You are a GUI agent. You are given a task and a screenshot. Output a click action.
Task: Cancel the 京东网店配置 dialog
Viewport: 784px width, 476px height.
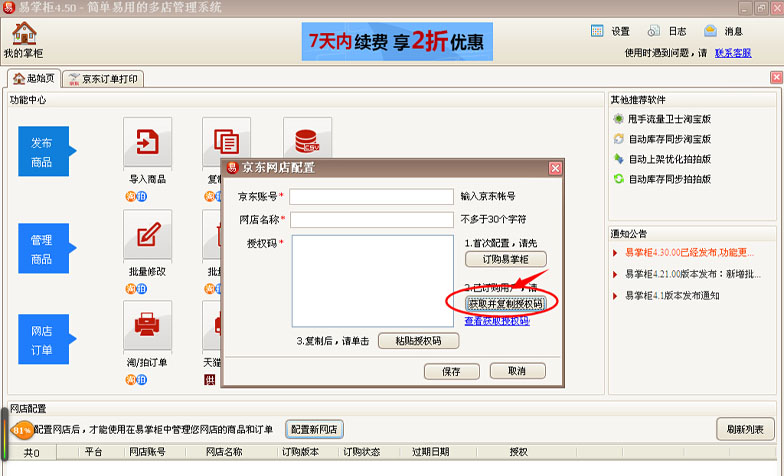point(518,371)
